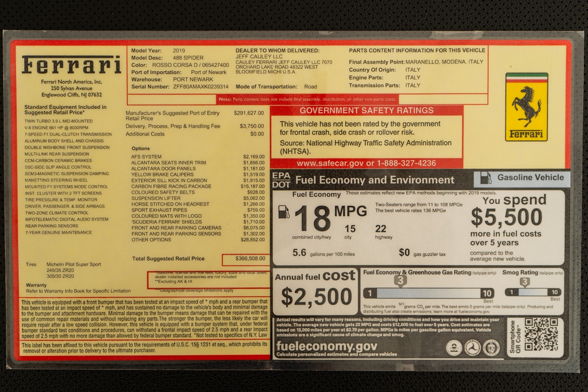
Task: Click the Fuel Economy and Environment heading
Action: pyautogui.click(x=375, y=180)
